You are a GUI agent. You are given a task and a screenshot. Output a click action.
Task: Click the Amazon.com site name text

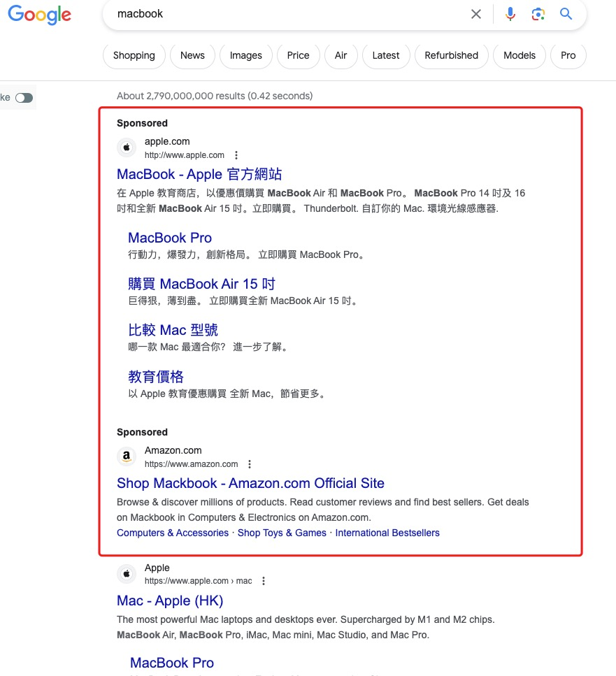coord(173,450)
